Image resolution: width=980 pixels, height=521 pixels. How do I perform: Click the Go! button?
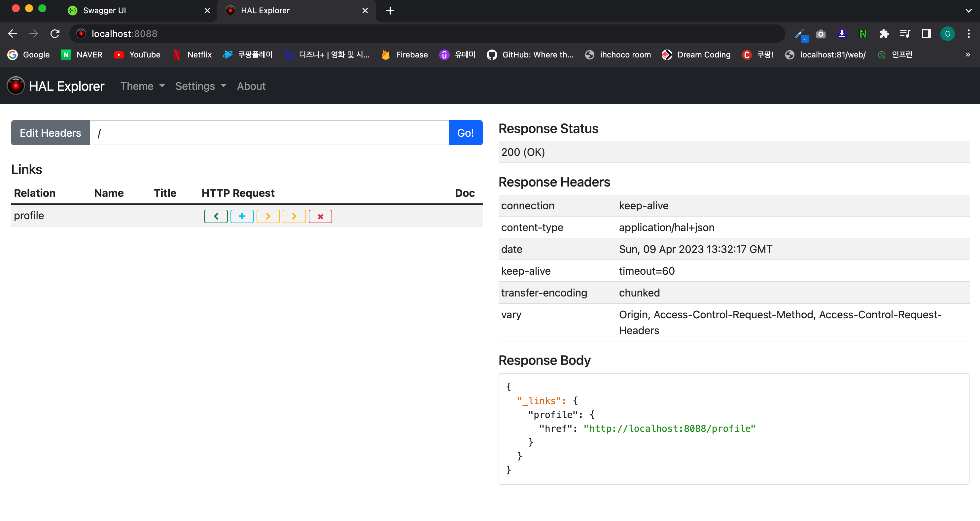[465, 133]
